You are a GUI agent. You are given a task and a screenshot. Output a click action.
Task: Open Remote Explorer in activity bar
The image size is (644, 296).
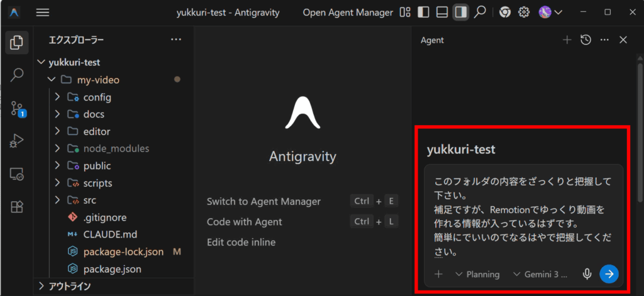pyautogui.click(x=17, y=175)
